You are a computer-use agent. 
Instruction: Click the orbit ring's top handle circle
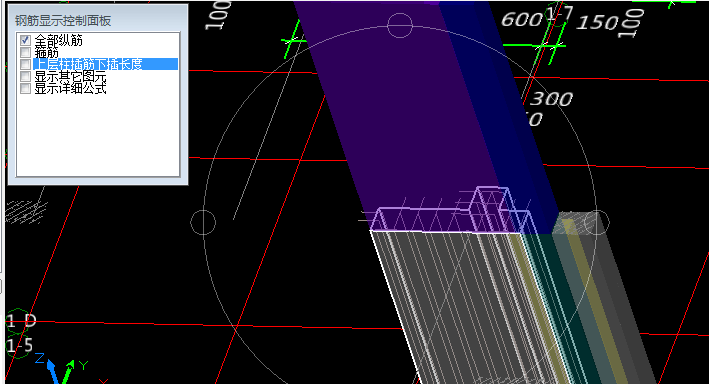coord(400,25)
